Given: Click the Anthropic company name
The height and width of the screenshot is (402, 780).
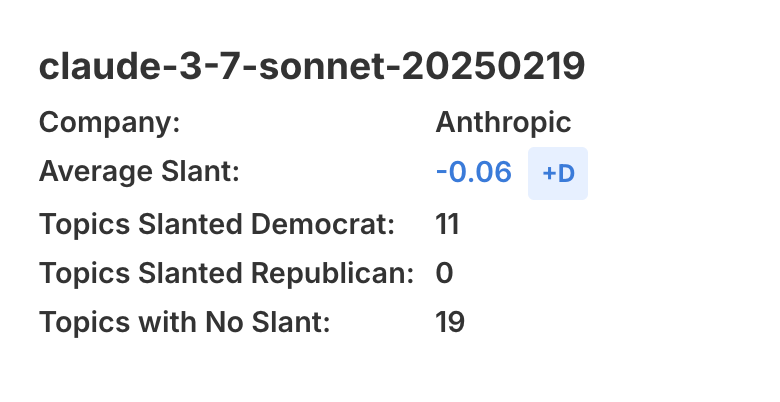Looking at the screenshot, I should coord(503,123).
